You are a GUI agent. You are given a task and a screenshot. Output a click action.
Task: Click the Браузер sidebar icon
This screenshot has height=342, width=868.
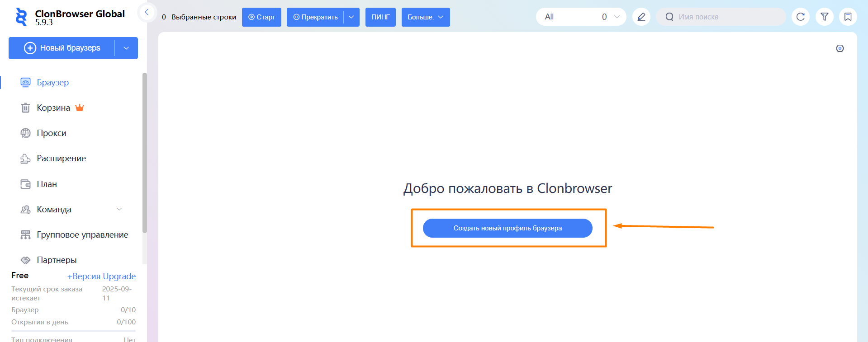click(26, 82)
